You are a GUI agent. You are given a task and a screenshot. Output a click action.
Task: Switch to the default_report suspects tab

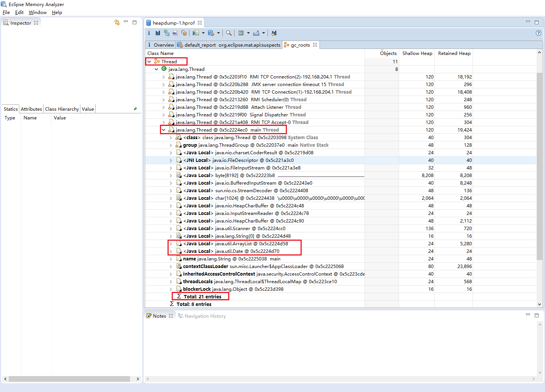pyautogui.click(x=229, y=45)
